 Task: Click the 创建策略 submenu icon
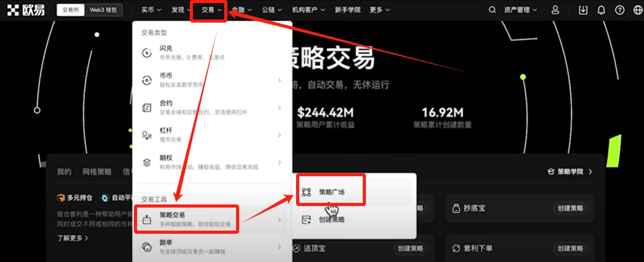306,220
